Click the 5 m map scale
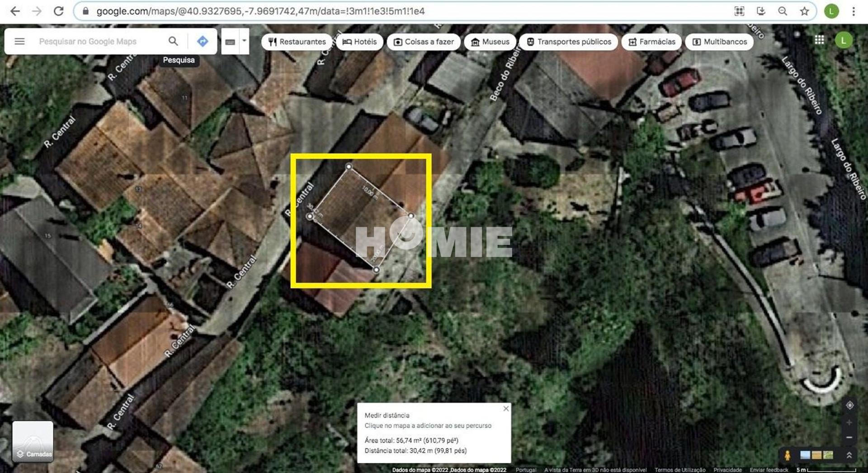868x473 pixels. click(x=826, y=470)
